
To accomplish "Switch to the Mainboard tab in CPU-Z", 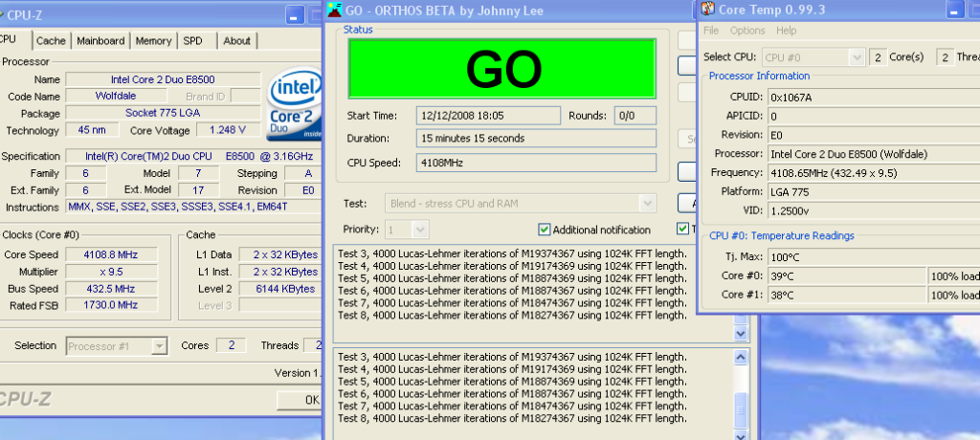I will tap(100, 40).
